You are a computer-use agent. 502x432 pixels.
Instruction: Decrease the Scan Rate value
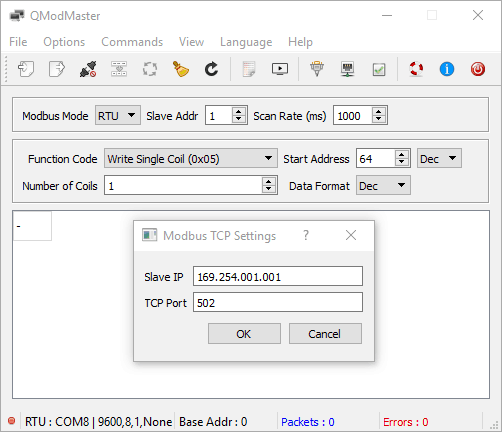379,119
